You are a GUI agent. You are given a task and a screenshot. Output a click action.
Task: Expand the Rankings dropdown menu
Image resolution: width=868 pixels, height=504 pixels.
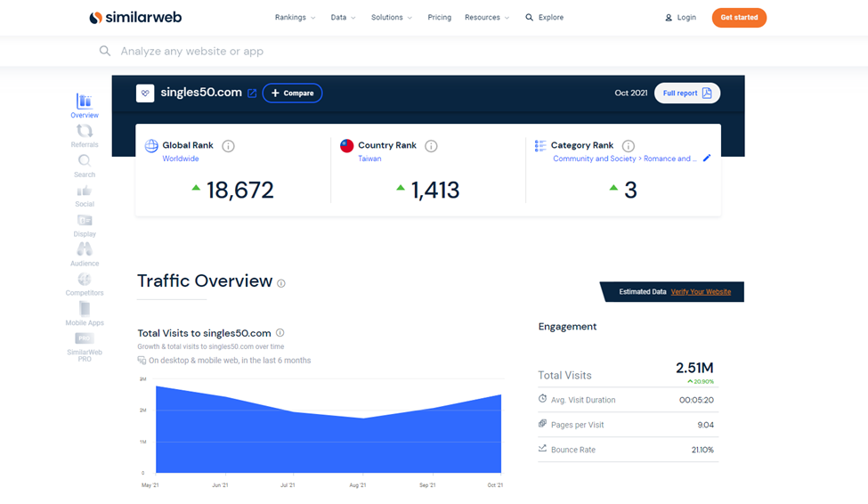click(295, 18)
